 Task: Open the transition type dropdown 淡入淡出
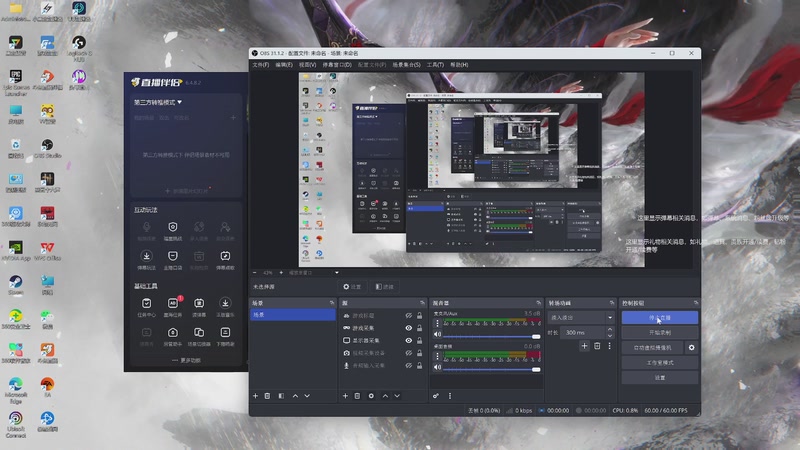click(581, 317)
